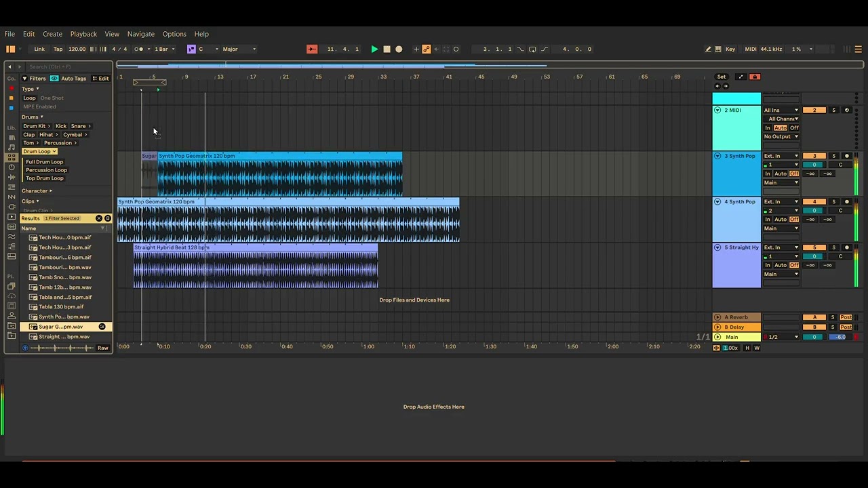Click track 4 pan control C
This screenshot has width=868, height=488.
pos(841,211)
